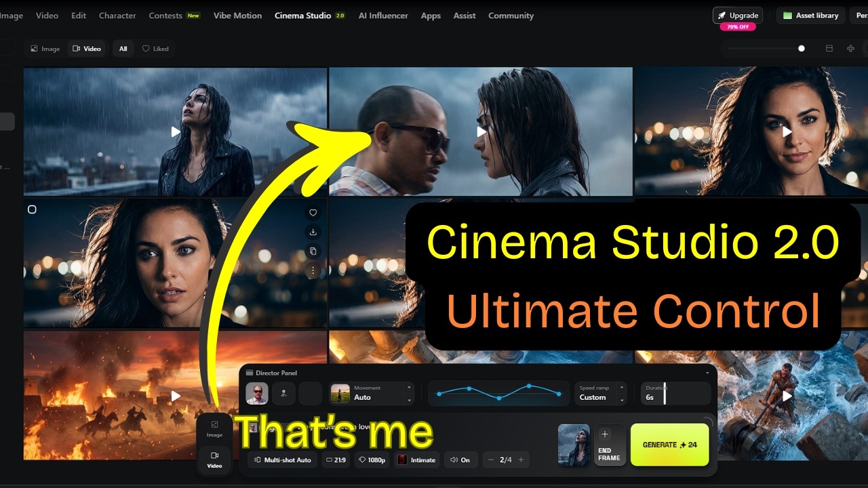Open the Movement Auto dropdown
Screen dimensions: 868x488
[371, 394]
